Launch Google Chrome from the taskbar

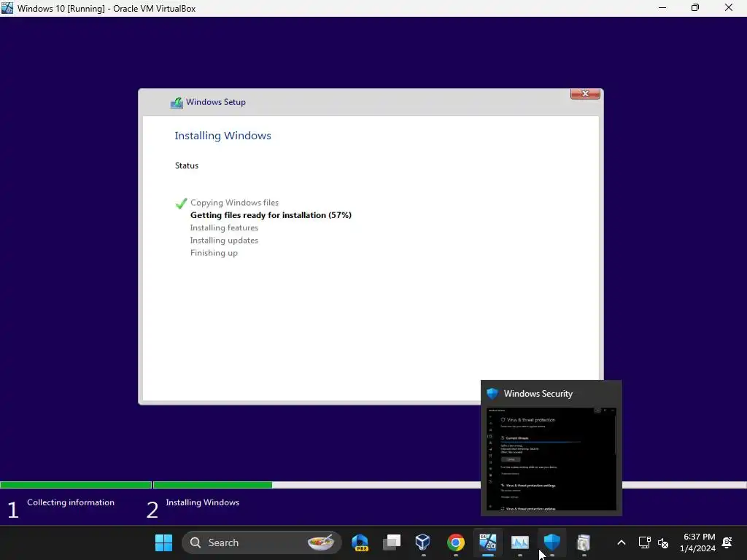455,542
